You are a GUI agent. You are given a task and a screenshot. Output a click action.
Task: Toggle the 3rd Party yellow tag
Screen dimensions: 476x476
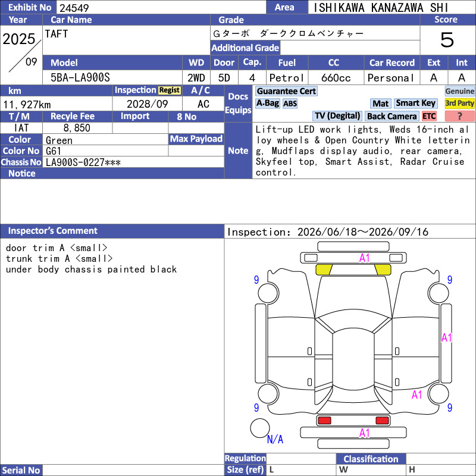point(459,103)
